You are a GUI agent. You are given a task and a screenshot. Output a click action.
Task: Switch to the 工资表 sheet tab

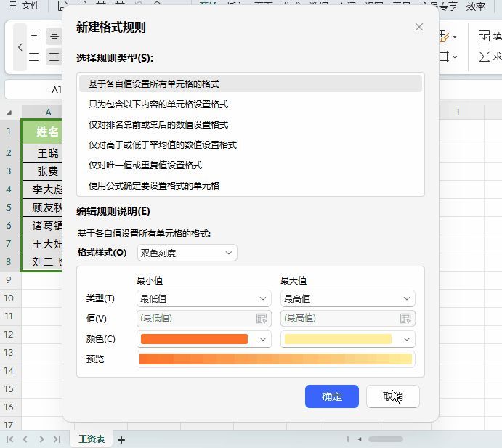coord(92,439)
